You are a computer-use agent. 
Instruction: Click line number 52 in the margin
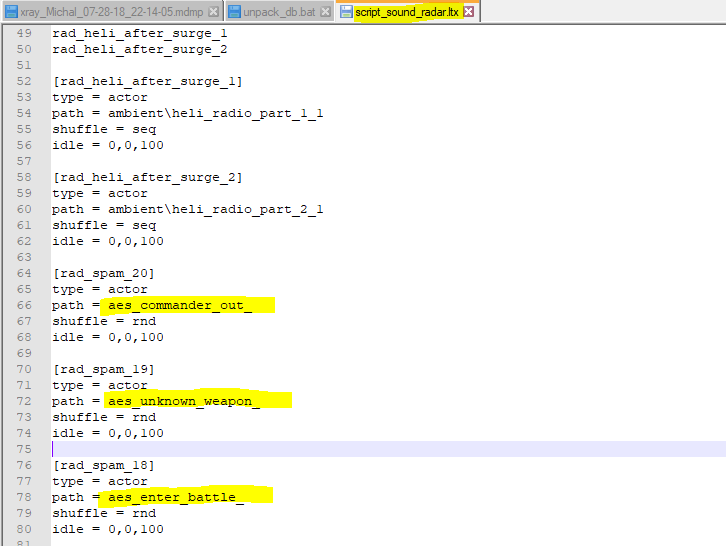(24, 82)
